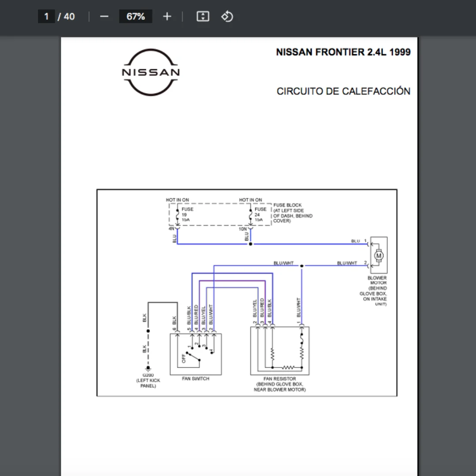Click the 'FAN RESISTOR' label
The width and height of the screenshot is (476, 476).
[279, 379]
